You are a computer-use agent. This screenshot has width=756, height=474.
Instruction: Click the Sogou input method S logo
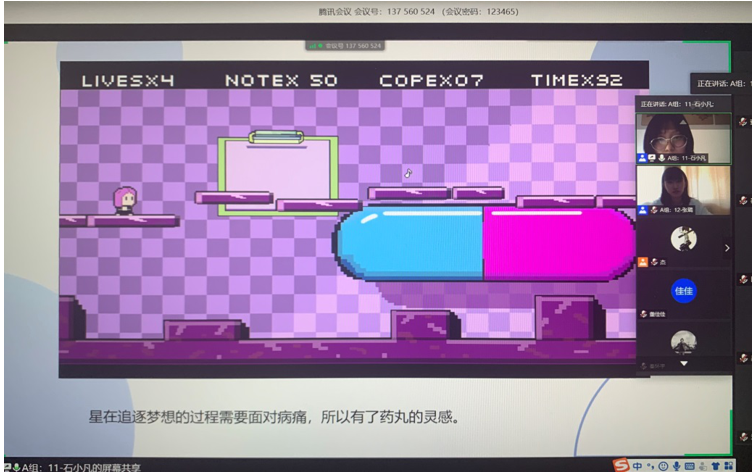point(620,466)
